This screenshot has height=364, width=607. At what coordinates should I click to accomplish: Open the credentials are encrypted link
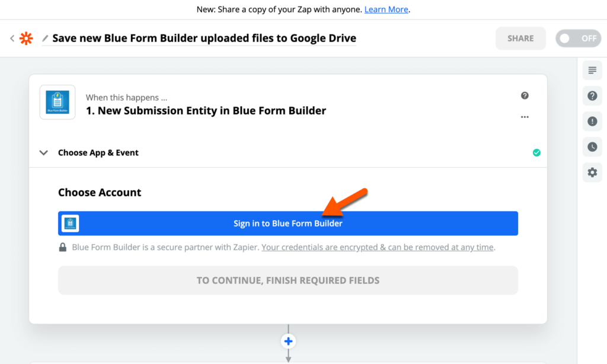[x=378, y=247]
